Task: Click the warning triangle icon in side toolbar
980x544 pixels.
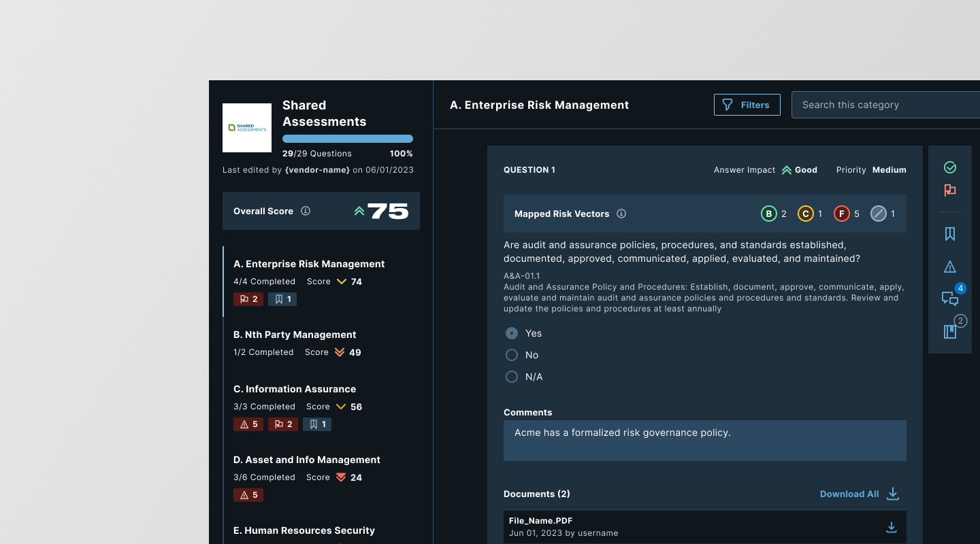Action: pos(950,267)
